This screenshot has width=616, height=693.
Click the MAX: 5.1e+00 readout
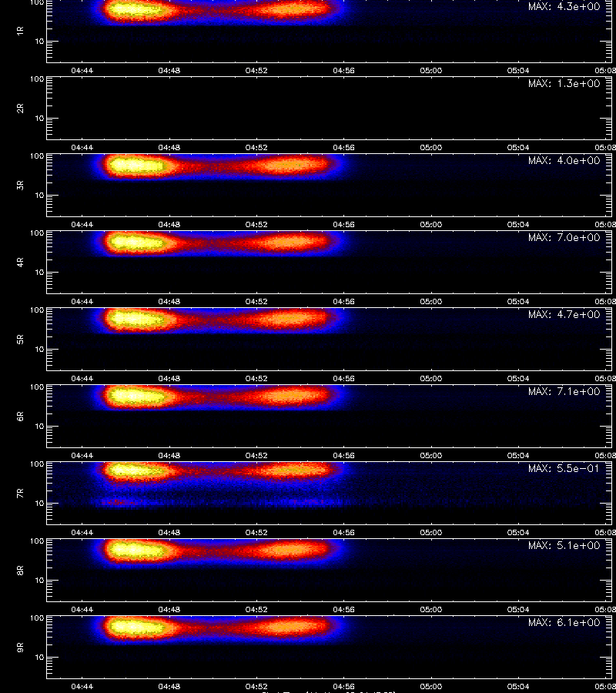click(x=564, y=545)
